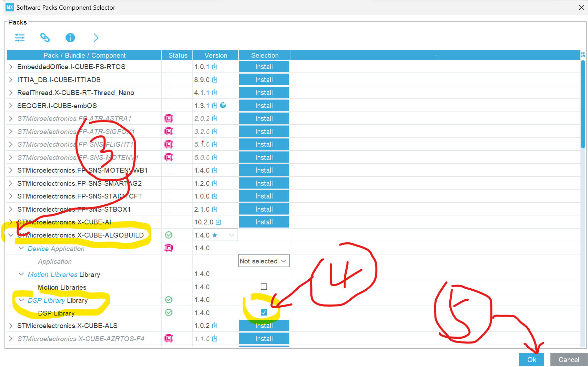Collapse the DSP Library Library bundle

(21, 300)
